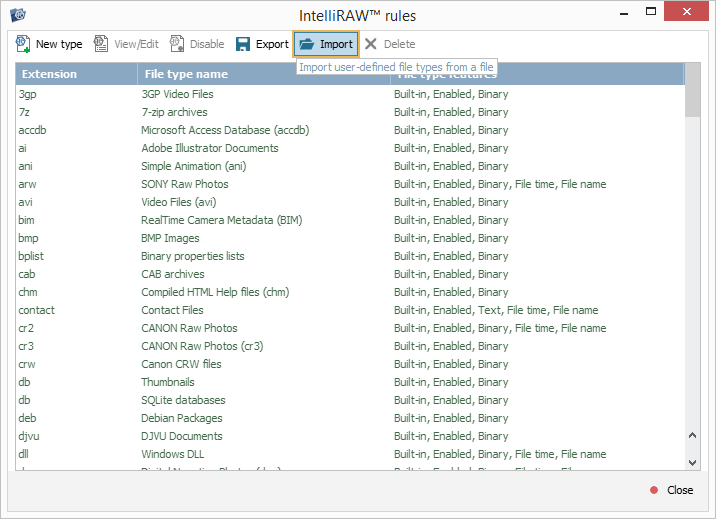Close the IntelliRAW rules window
The image size is (716, 519).
671,490
